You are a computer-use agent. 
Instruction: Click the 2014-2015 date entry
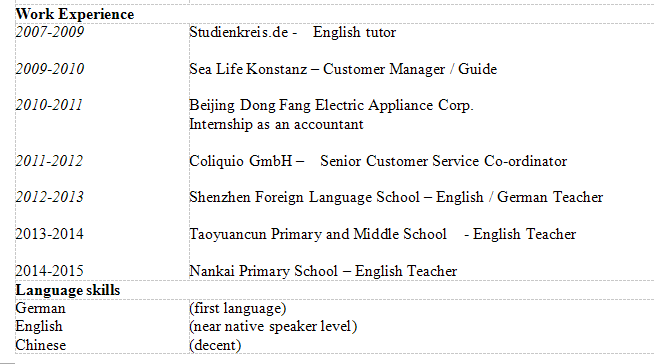coord(50,271)
